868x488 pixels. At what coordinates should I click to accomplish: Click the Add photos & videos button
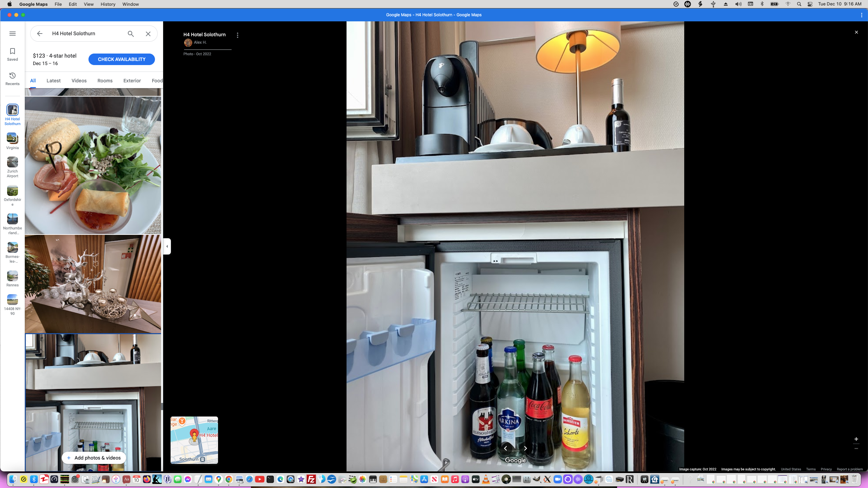coord(94,457)
